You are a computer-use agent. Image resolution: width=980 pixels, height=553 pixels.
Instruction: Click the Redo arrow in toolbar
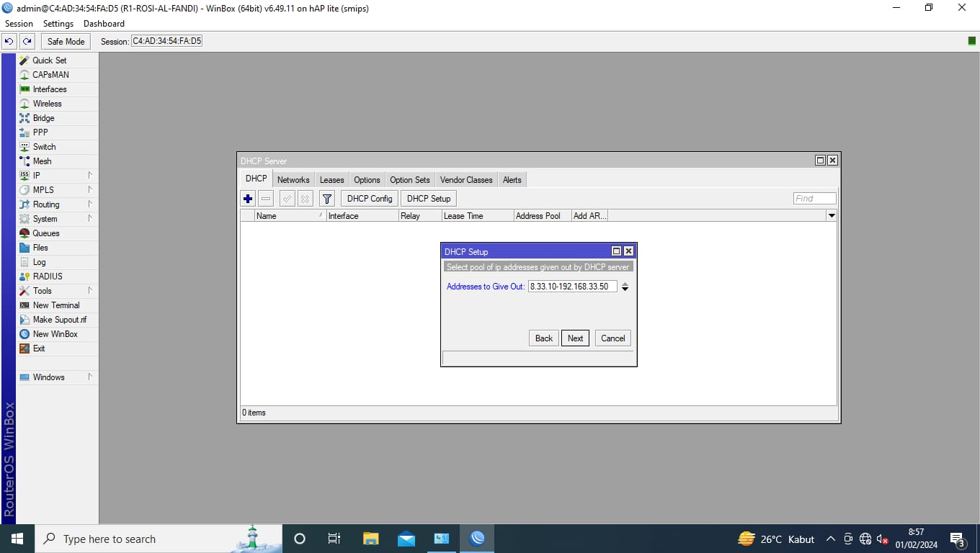[x=27, y=42]
